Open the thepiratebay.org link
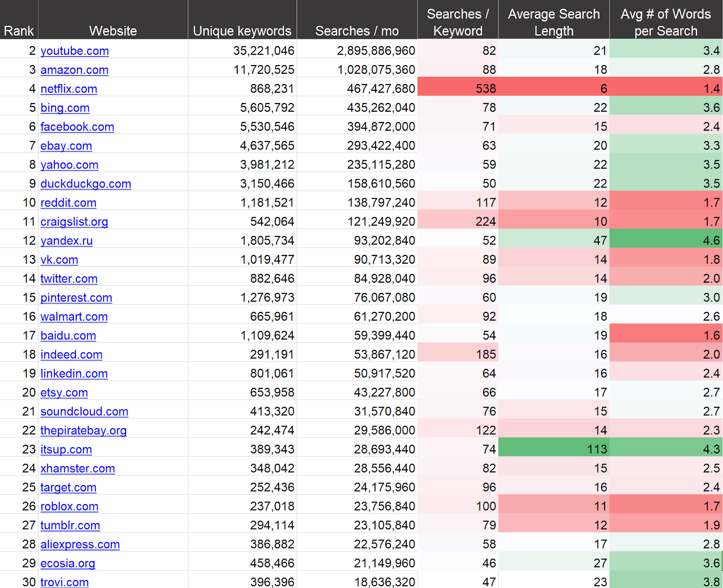The width and height of the screenshot is (723, 588). coord(84,430)
